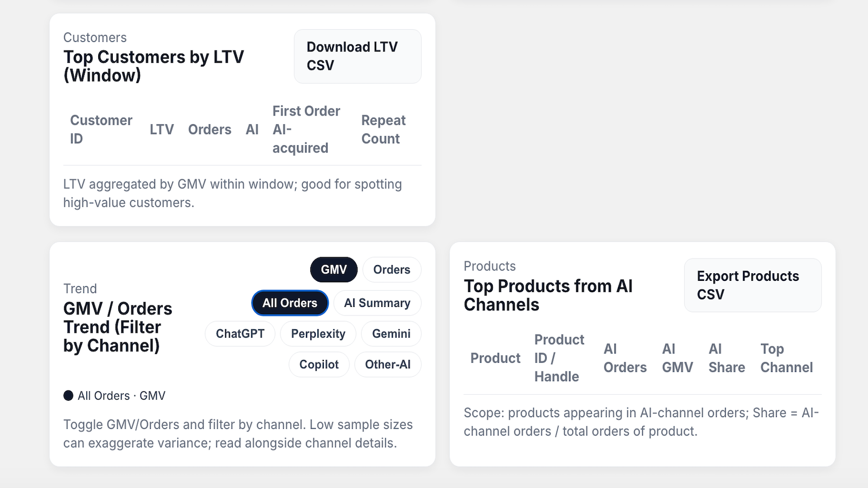Sort customers by Repeat Count header
The height and width of the screenshot is (488, 868).
[384, 130]
